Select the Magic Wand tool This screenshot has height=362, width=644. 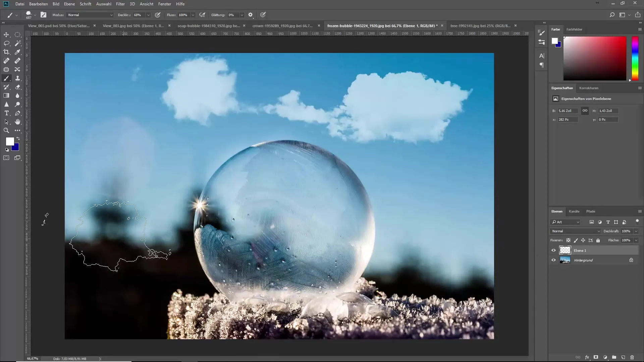click(x=17, y=43)
